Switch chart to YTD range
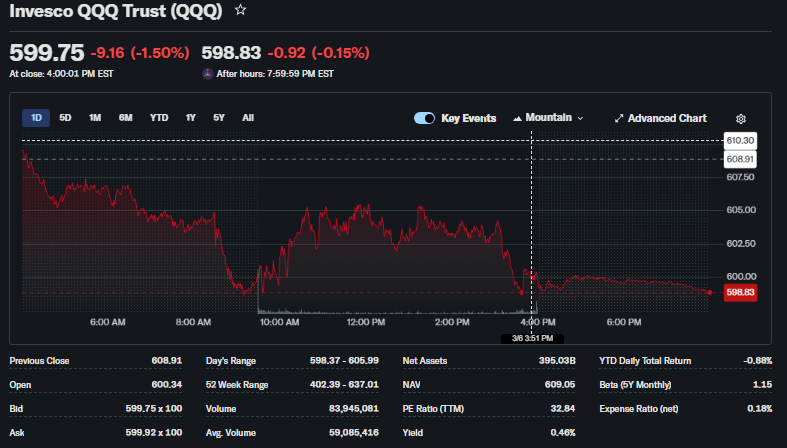The image size is (787, 448). tap(159, 118)
